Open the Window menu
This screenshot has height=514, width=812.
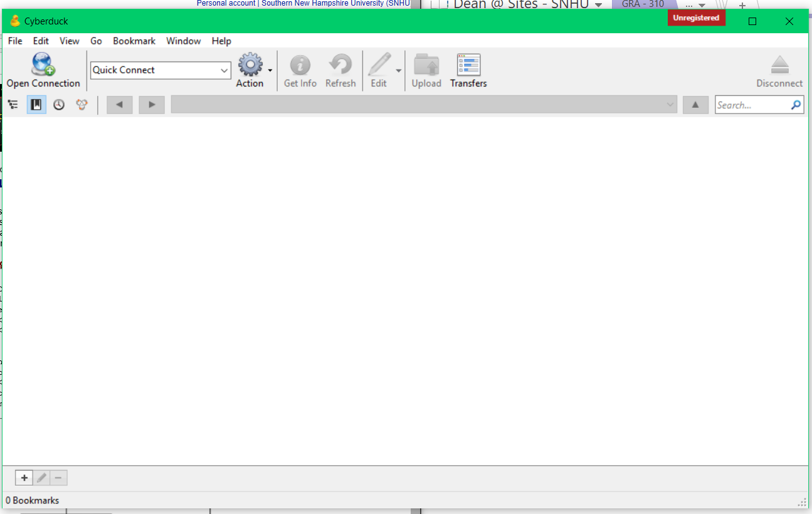184,41
